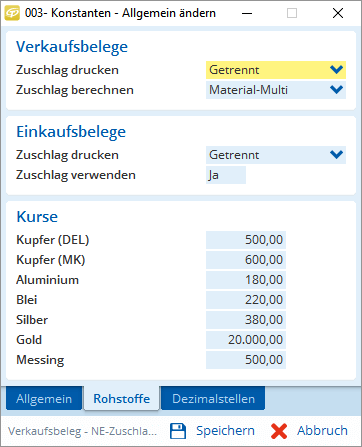Expand the Zuschlag berechnen Material-Multi dropdown
The image size is (362, 447).
tap(276, 90)
